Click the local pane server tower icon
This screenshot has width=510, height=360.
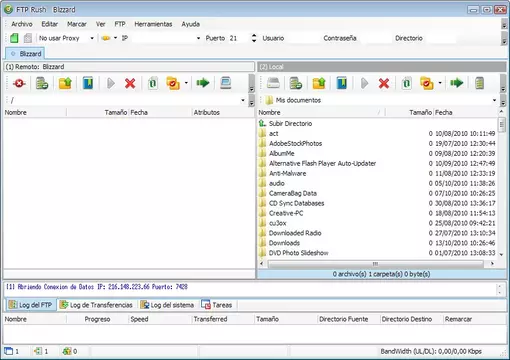coord(479,83)
